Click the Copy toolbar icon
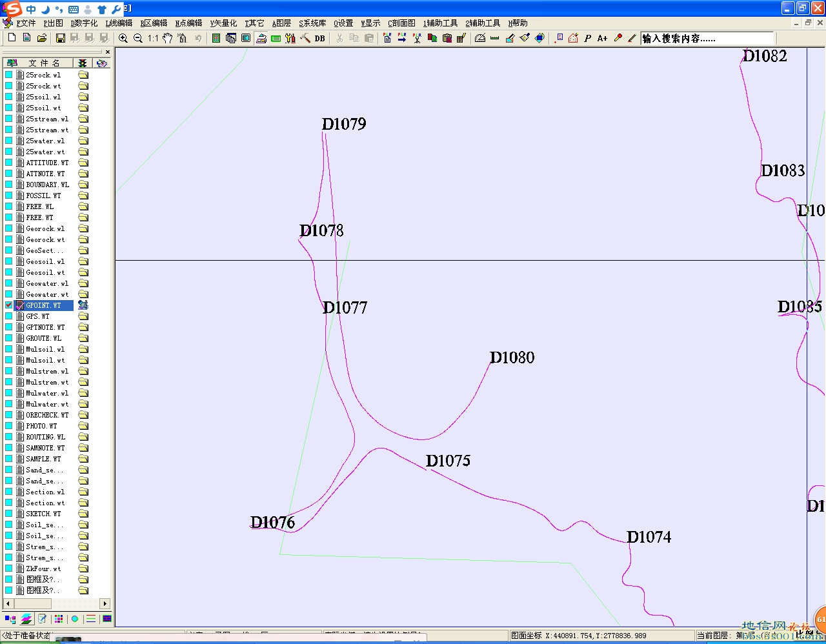The height and width of the screenshot is (644, 826). tap(354, 38)
